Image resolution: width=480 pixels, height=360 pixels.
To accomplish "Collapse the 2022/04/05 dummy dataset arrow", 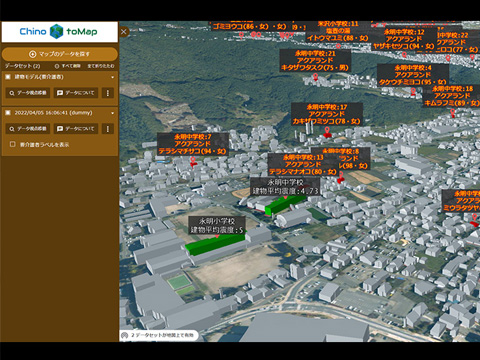I will [x=112, y=113].
